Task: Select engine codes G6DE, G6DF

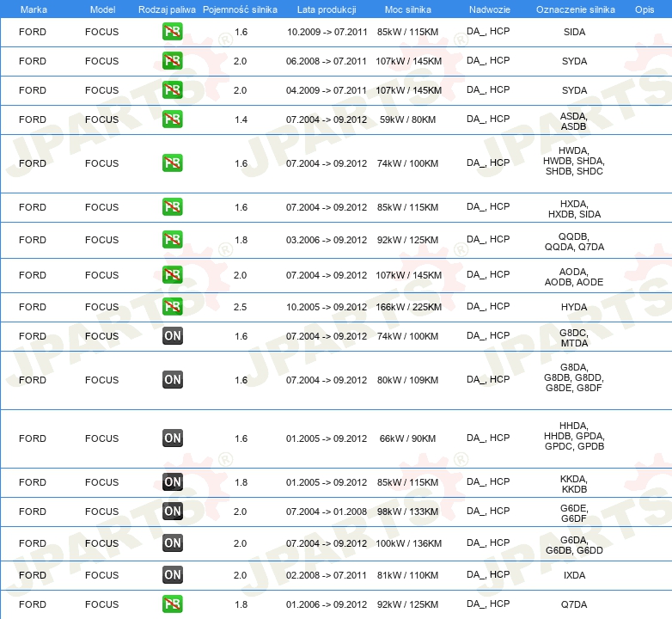Action: [574, 513]
